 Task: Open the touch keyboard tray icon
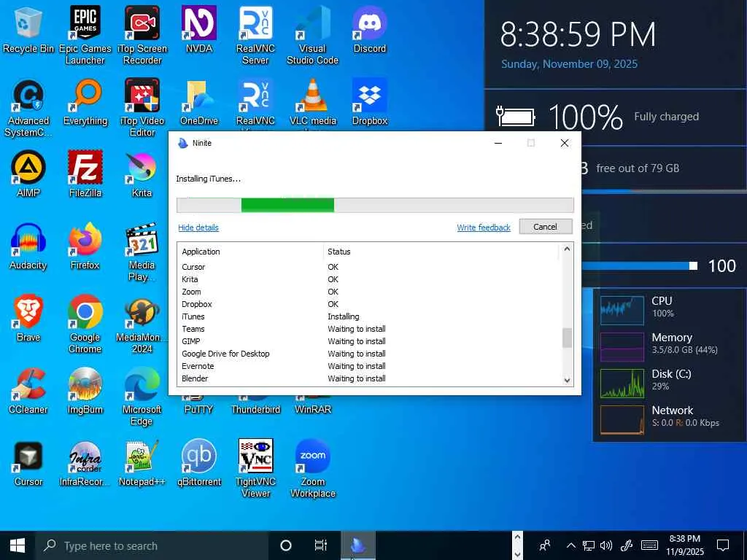[x=649, y=545]
